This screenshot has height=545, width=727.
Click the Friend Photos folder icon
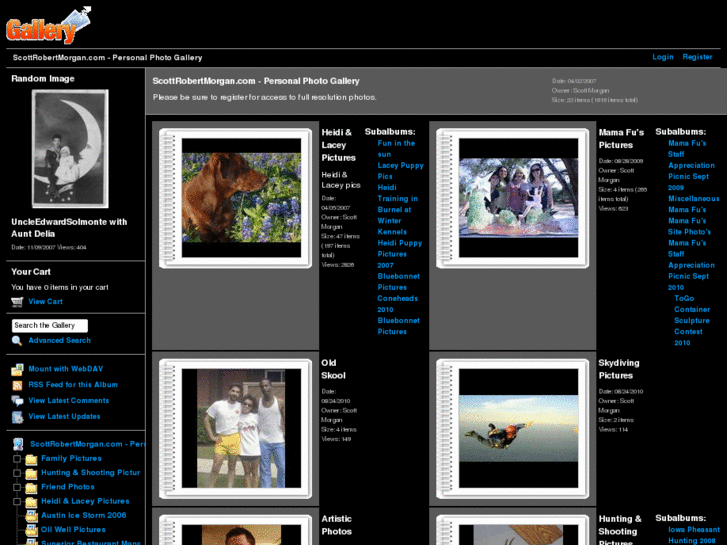coord(32,488)
